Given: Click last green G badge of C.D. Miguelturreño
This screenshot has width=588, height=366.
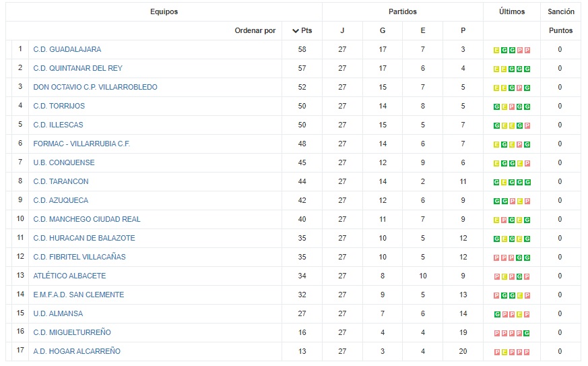Looking at the screenshot, I should click(527, 333).
